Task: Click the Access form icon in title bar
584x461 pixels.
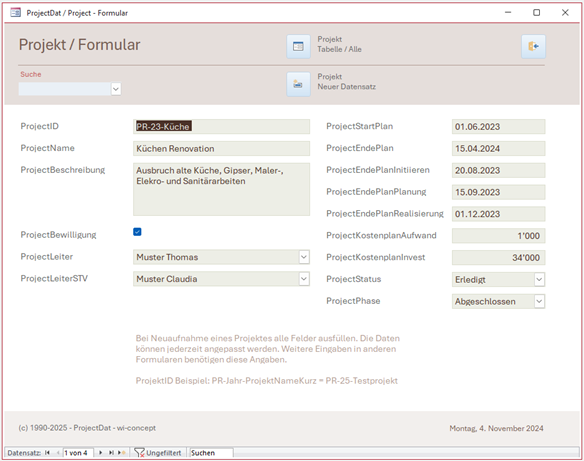Action: [x=15, y=13]
